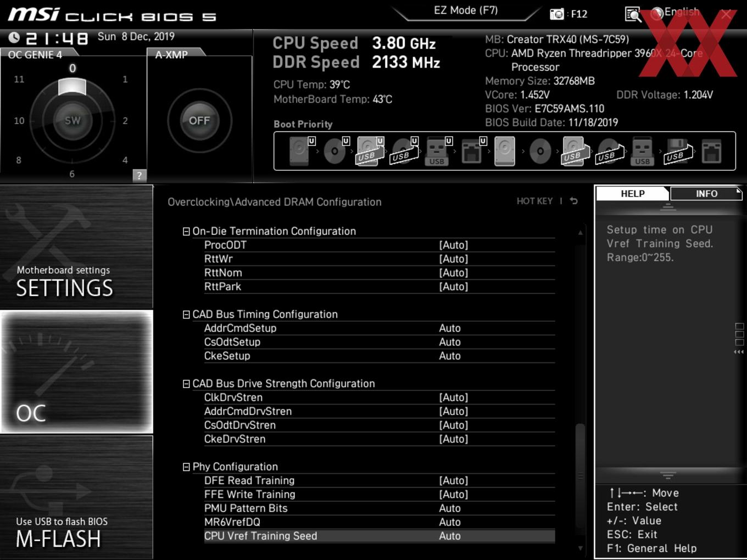Collapse On-Die Termination Configuration section
This screenshot has height=560, width=747.
[186, 232]
